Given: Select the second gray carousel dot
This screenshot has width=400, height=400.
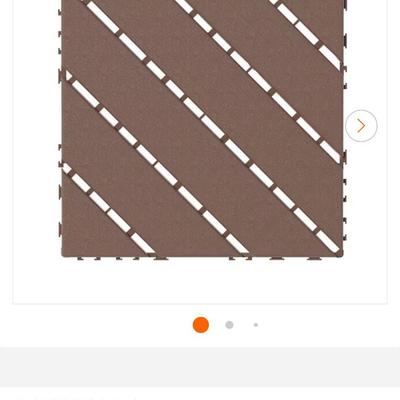Looking at the screenshot, I should (x=229, y=325).
